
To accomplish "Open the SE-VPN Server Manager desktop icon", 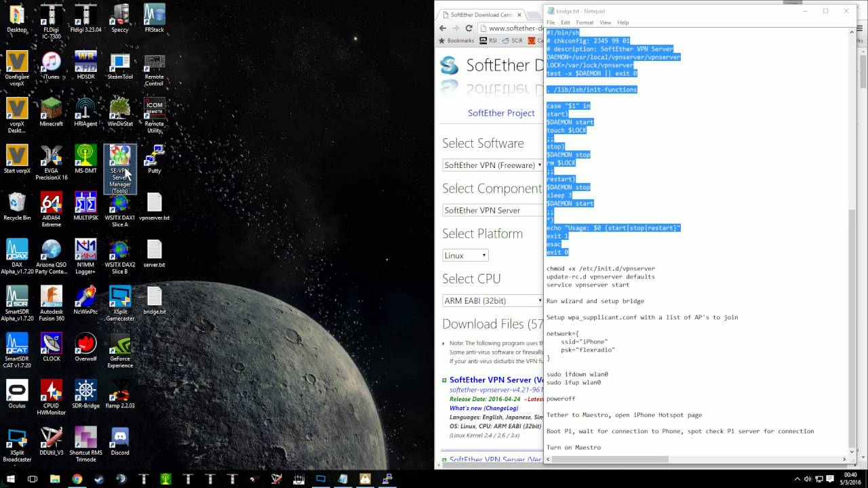I will tap(120, 169).
